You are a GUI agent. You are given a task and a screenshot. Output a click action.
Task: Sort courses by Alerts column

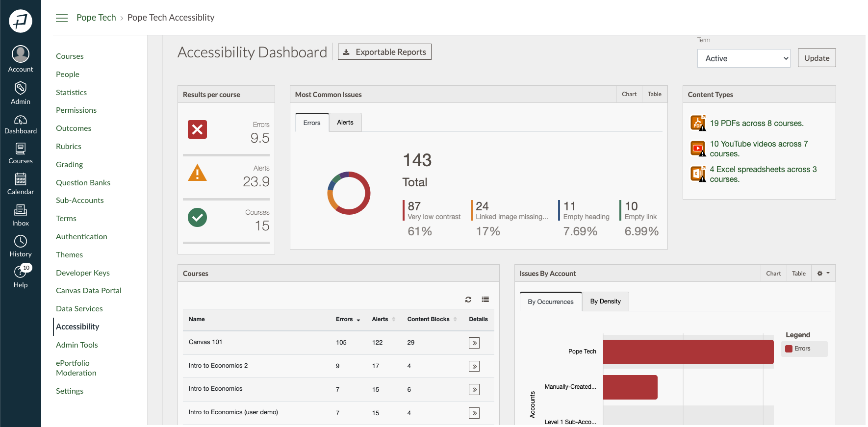point(383,319)
